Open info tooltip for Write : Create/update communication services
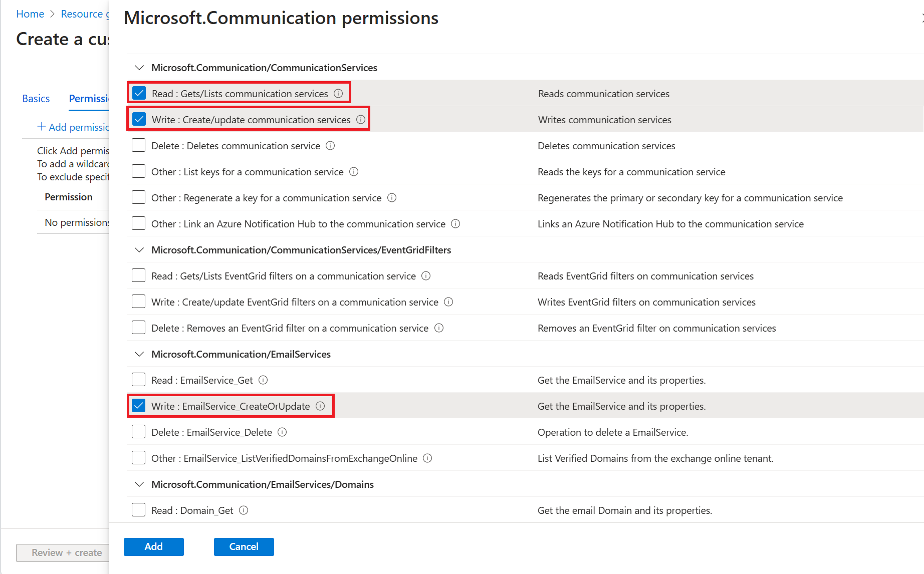The image size is (924, 574). coord(361,120)
